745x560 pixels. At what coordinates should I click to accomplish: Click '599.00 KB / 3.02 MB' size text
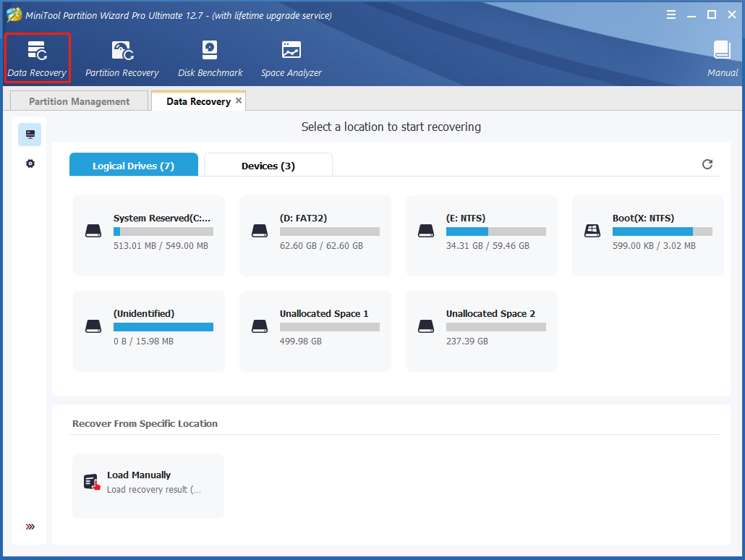pyautogui.click(x=654, y=246)
